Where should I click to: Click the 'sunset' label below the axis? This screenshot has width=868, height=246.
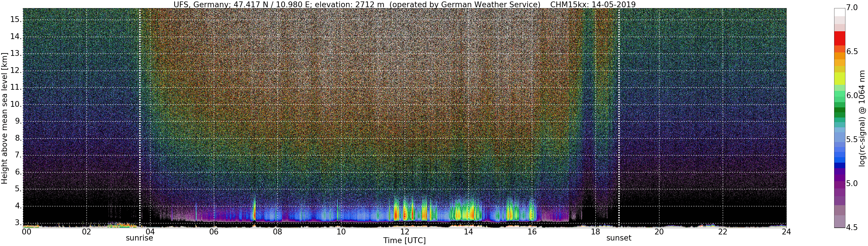click(619, 238)
